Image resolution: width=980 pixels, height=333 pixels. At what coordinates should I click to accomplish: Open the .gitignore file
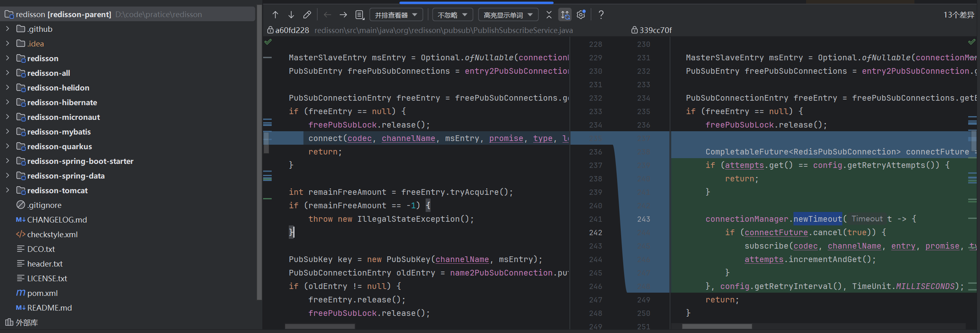click(44, 205)
